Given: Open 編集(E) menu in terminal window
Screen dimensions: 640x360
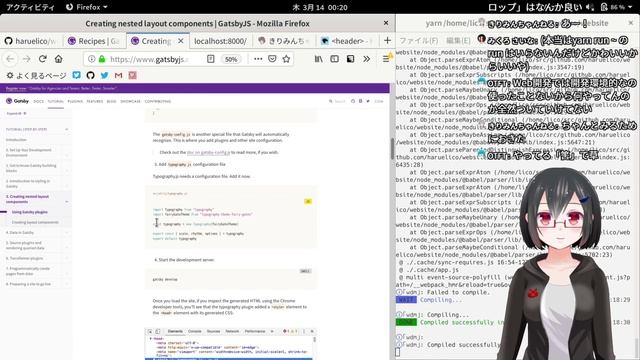Looking at the screenshot, I should click(458, 40).
